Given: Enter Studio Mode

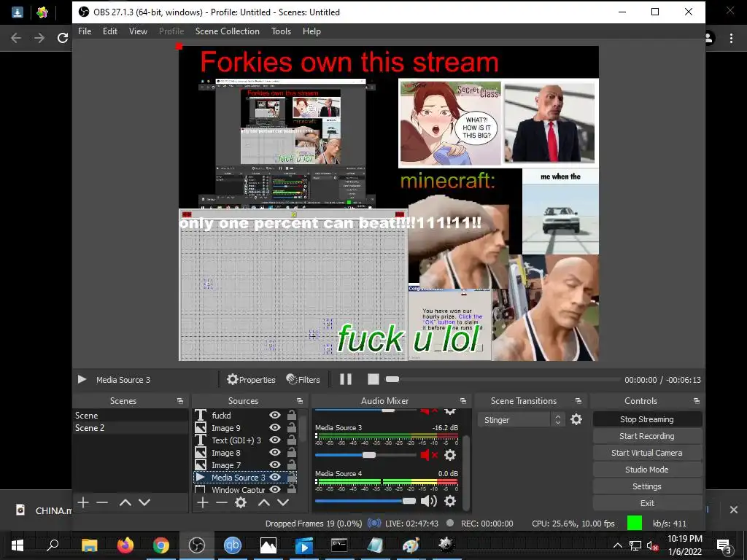Looking at the screenshot, I should [647, 469].
